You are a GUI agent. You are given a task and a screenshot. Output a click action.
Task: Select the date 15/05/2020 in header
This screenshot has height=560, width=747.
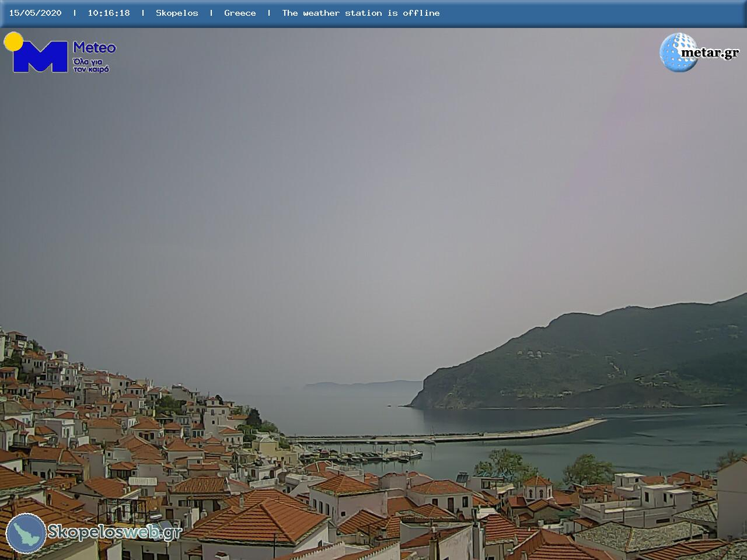coord(35,13)
